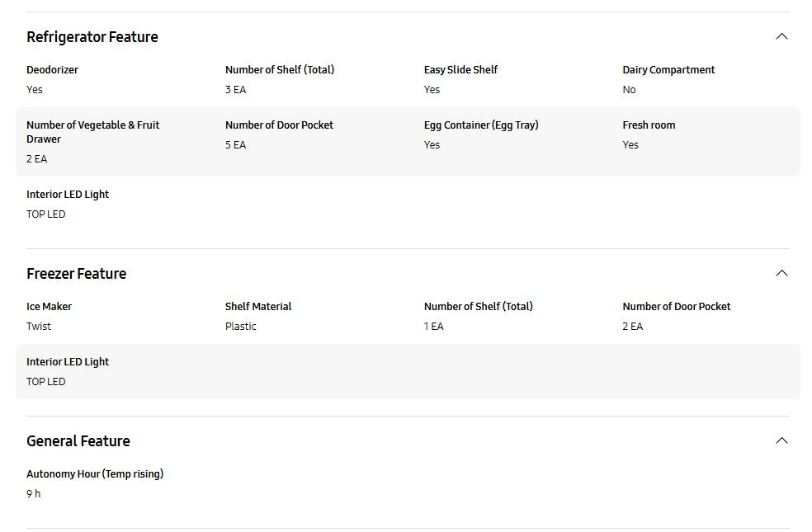812x532 pixels.
Task: Collapse the General Feature section chevron
Action: (781, 440)
